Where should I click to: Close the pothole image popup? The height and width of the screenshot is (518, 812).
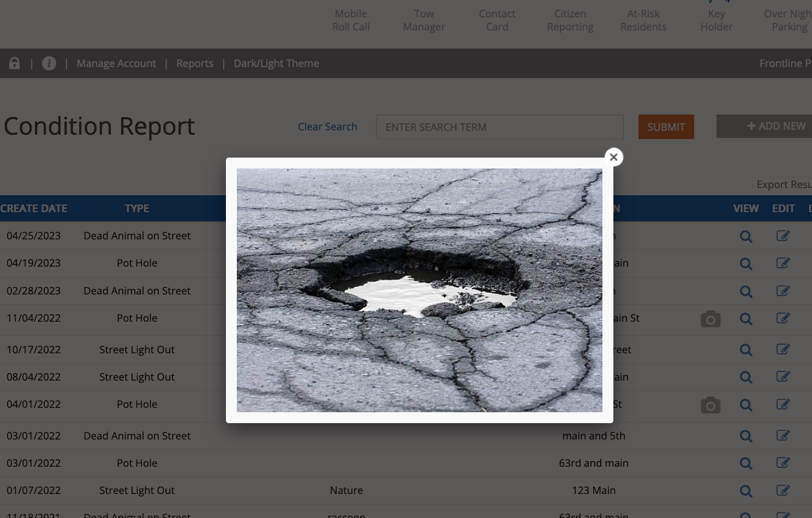click(x=613, y=157)
